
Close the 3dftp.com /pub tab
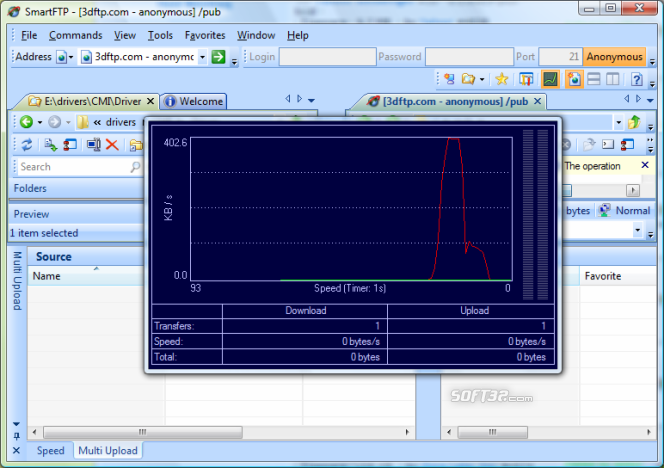tap(537, 101)
